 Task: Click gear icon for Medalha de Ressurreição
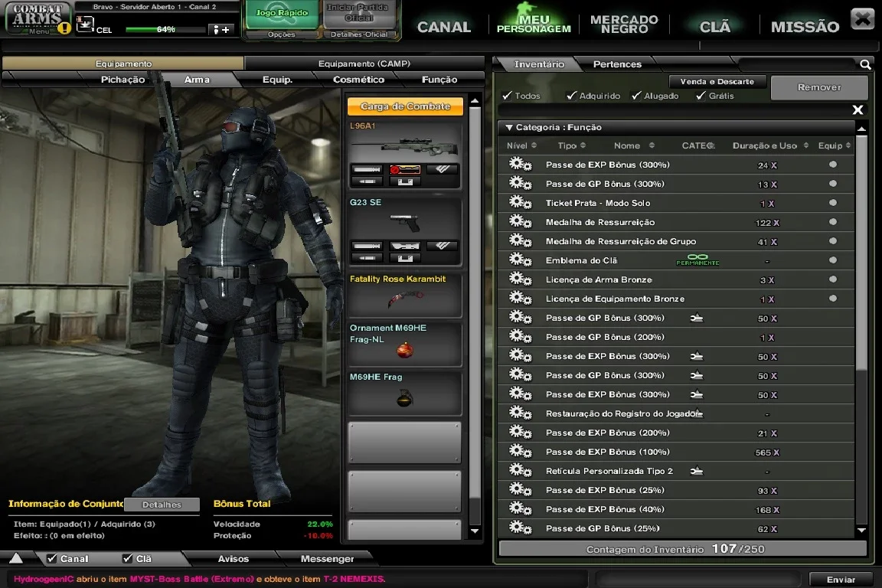(x=520, y=222)
